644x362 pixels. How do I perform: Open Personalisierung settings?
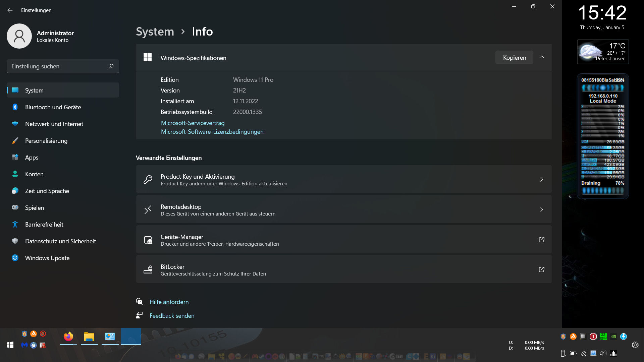(63, 140)
